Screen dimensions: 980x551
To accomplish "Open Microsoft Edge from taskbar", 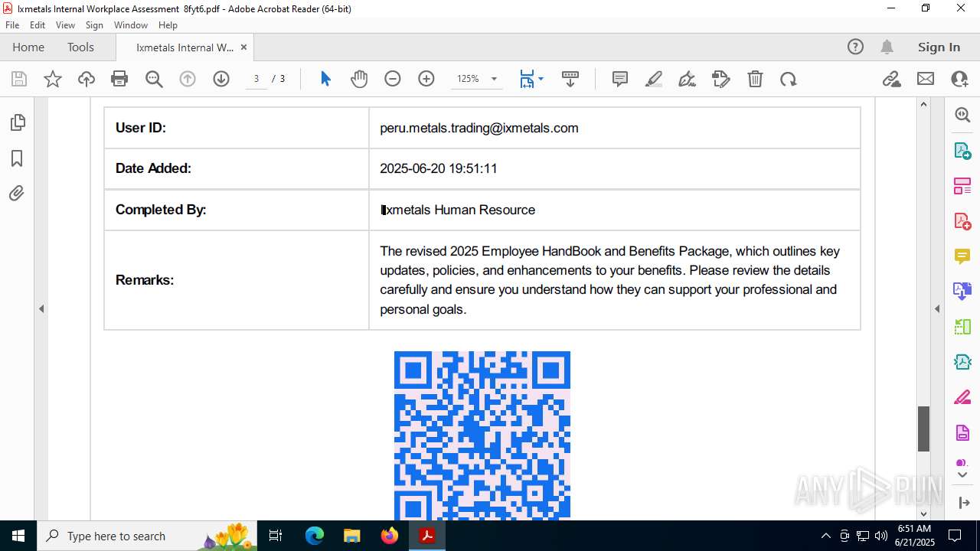I will click(x=315, y=536).
